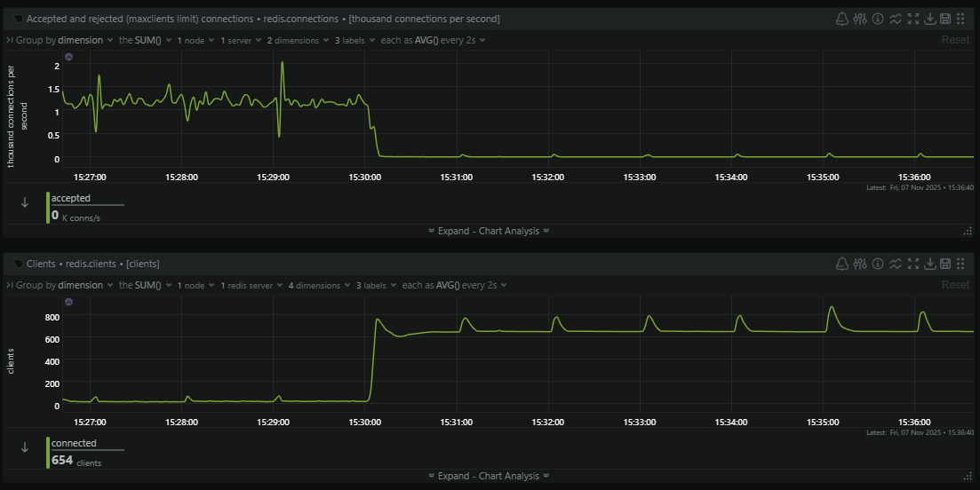
Task: Open Group by dimension dropdown in redis.clients chart
Action: 64,285
